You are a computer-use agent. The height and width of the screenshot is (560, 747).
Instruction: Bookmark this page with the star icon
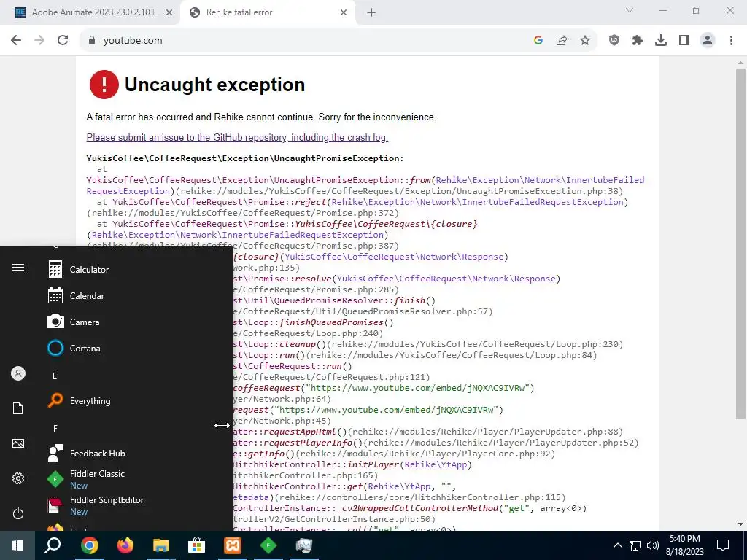(x=585, y=41)
